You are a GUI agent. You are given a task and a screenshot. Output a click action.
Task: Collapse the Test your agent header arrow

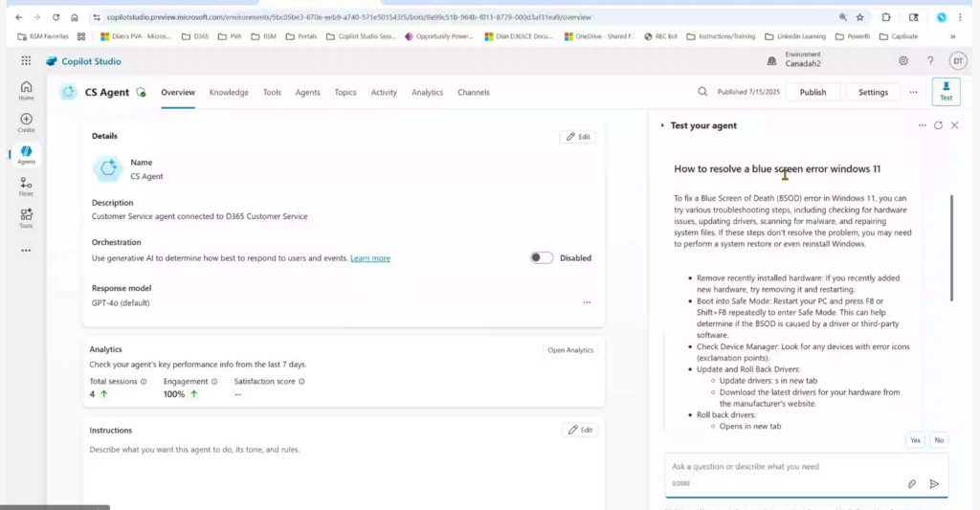662,125
